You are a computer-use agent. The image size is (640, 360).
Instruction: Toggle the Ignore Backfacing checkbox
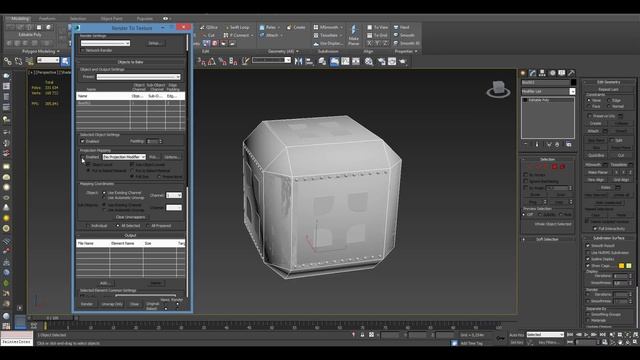[526, 181]
